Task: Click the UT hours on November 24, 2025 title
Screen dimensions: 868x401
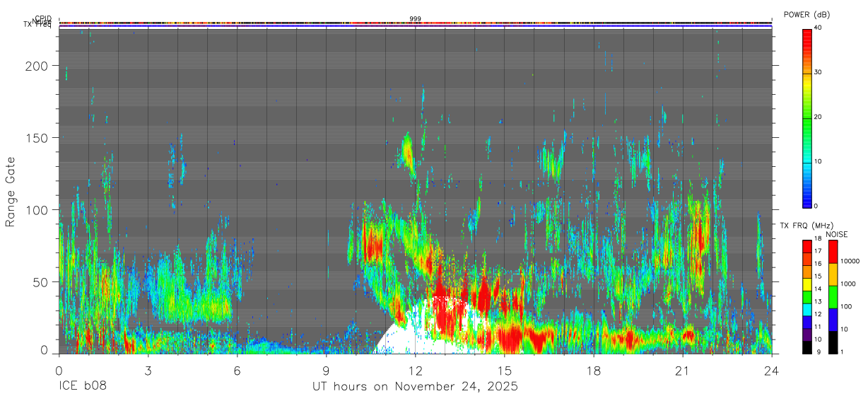Action: click(x=415, y=386)
